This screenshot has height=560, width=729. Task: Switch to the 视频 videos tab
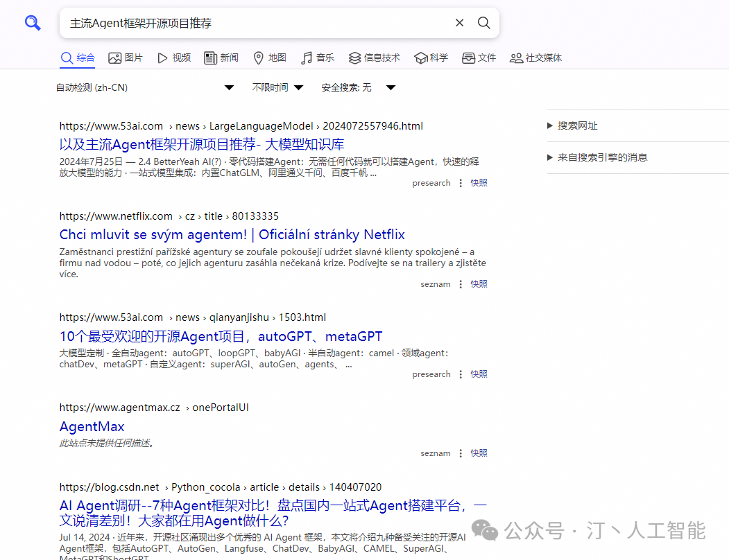coord(174,58)
